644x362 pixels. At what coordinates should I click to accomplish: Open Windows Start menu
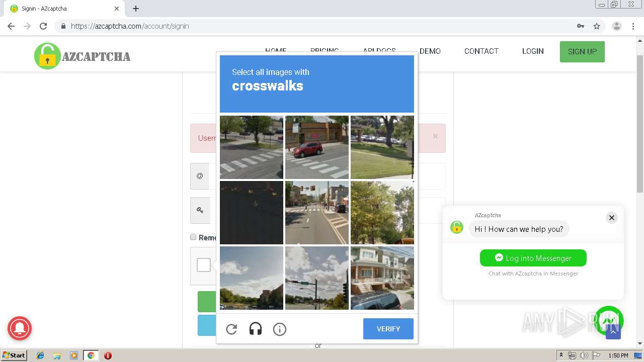14,355
